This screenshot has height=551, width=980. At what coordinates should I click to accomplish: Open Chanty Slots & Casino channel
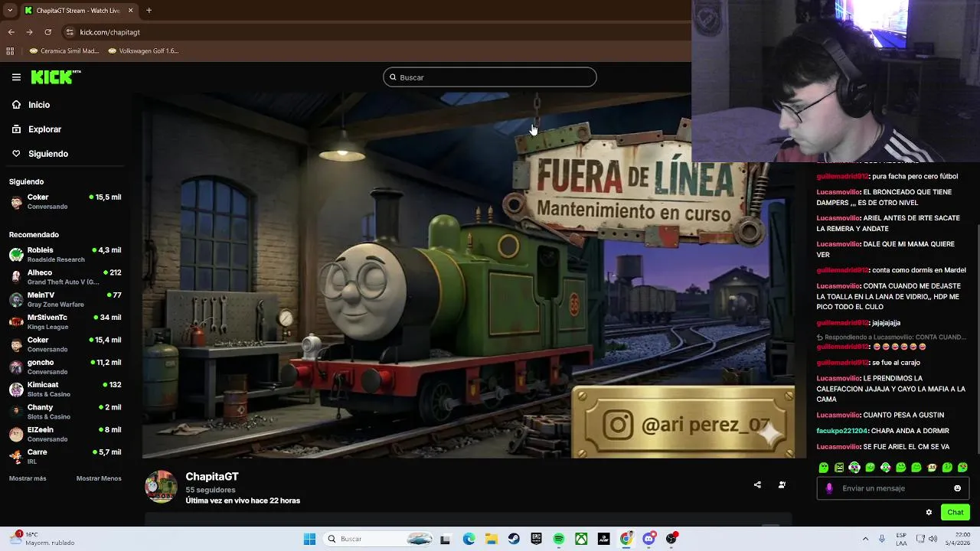click(x=65, y=412)
